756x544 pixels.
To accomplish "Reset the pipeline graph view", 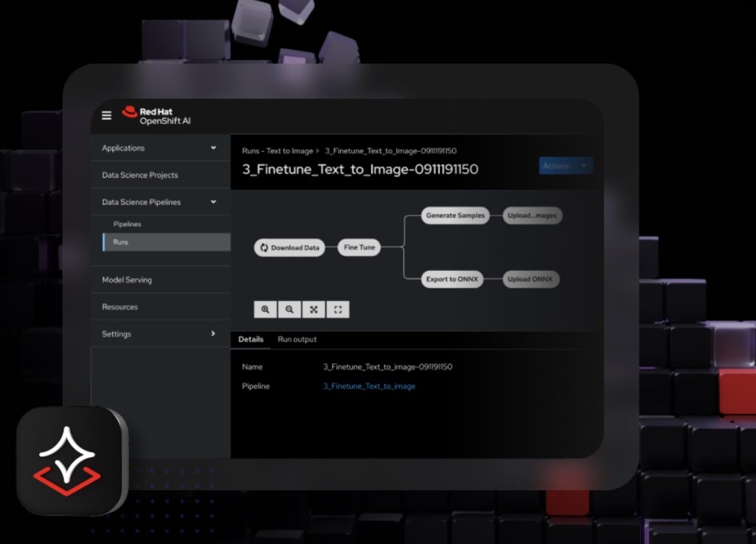I will 338,310.
